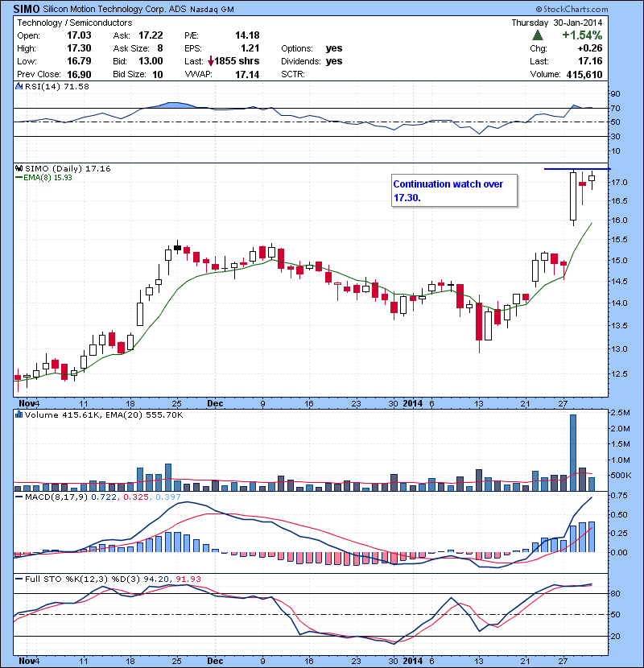Click the Continuation watch over 17.30 annotation box
This screenshot has height=668, width=644.
[x=454, y=191]
